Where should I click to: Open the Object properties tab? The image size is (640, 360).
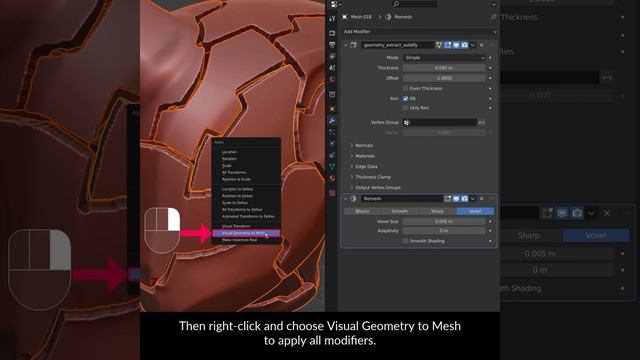coord(332,109)
